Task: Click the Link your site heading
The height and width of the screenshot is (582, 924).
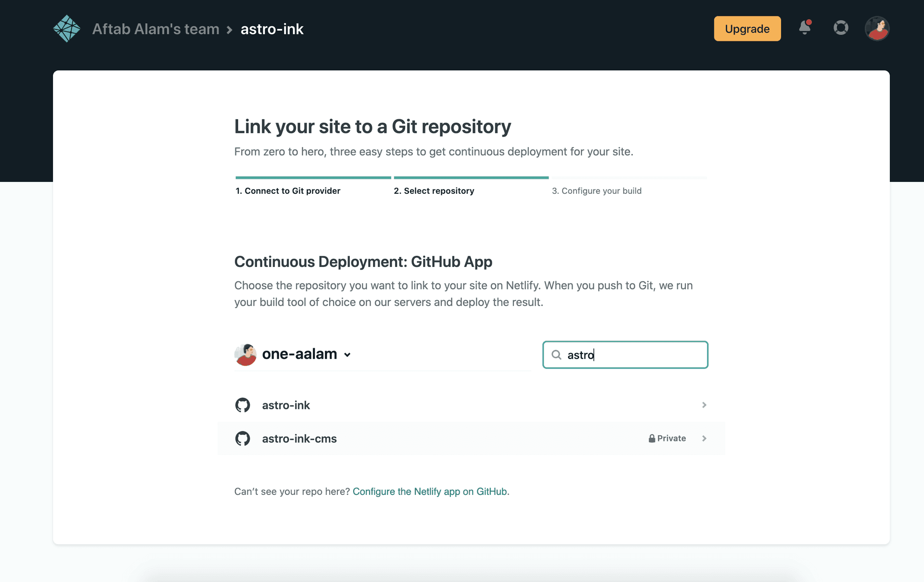Action: pos(372,127)
